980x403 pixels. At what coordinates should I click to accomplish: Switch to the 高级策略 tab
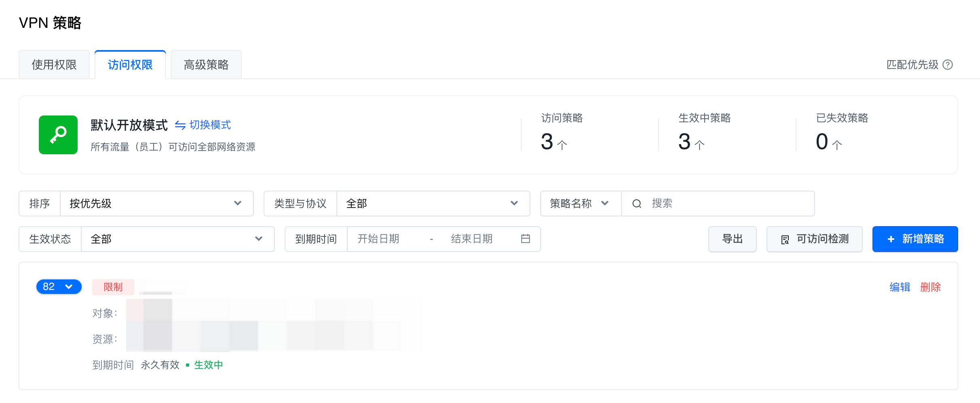[206, 65]
